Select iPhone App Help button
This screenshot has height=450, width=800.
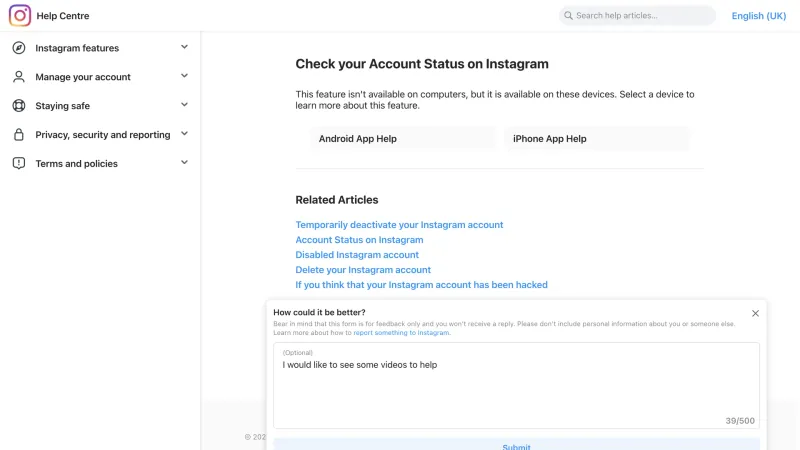pyautogui.click(x=597, y=139)
